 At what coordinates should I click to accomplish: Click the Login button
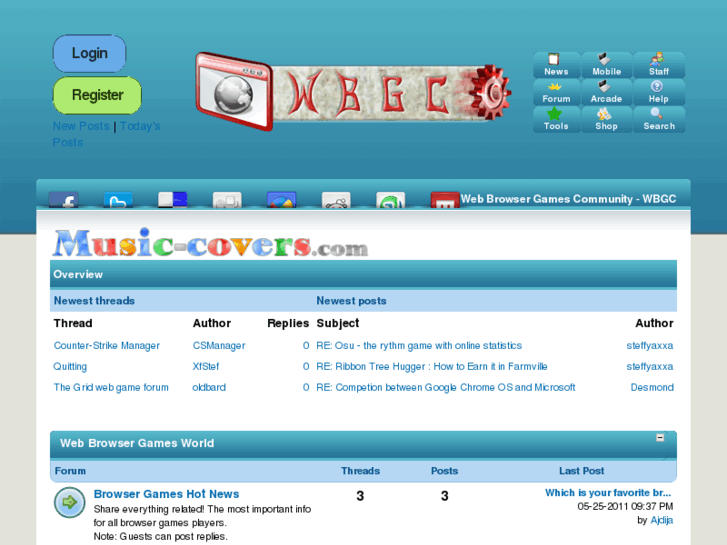[x=89, y=53]
